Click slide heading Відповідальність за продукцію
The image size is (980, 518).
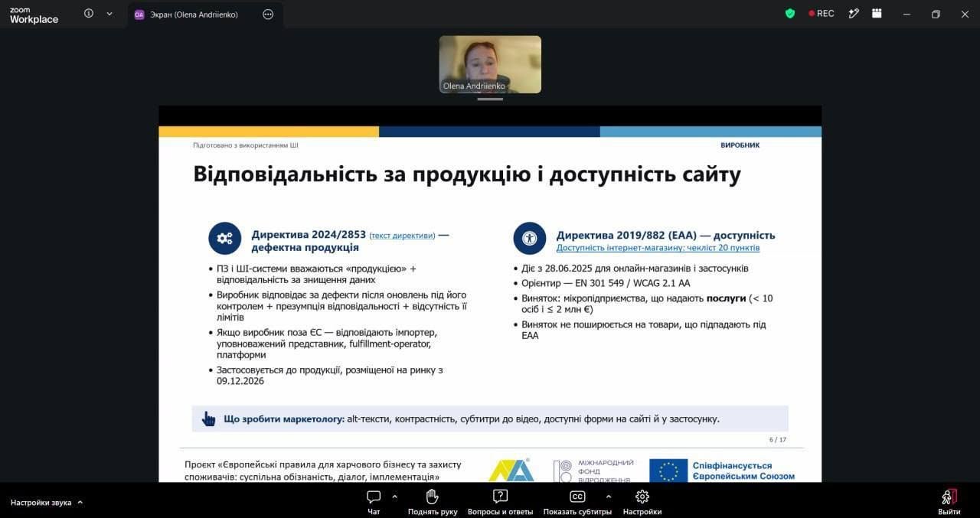[467, 174]
